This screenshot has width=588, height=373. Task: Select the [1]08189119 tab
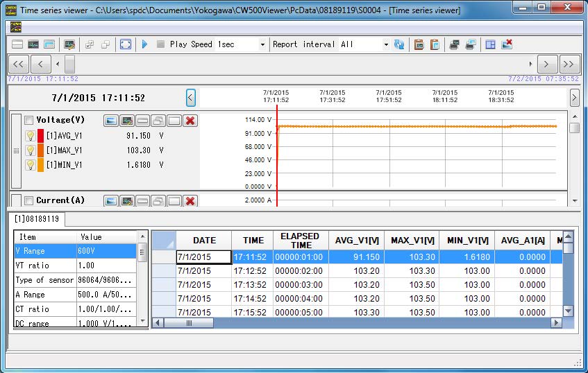[x=36, y=219]
